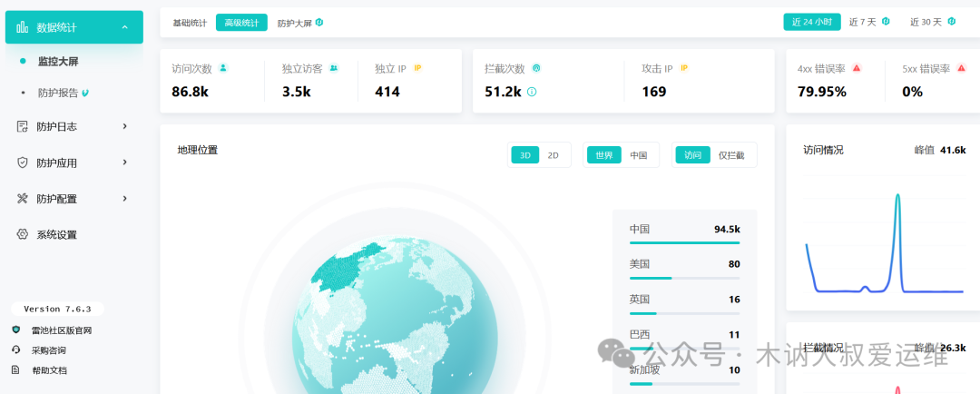This screenshot has height=394, width=980.
Task: Open the 采购咨询 link
Action: (49, 350)
